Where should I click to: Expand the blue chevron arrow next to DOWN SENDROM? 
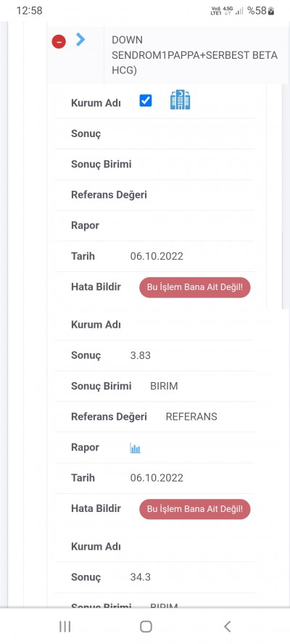[80, 39]
